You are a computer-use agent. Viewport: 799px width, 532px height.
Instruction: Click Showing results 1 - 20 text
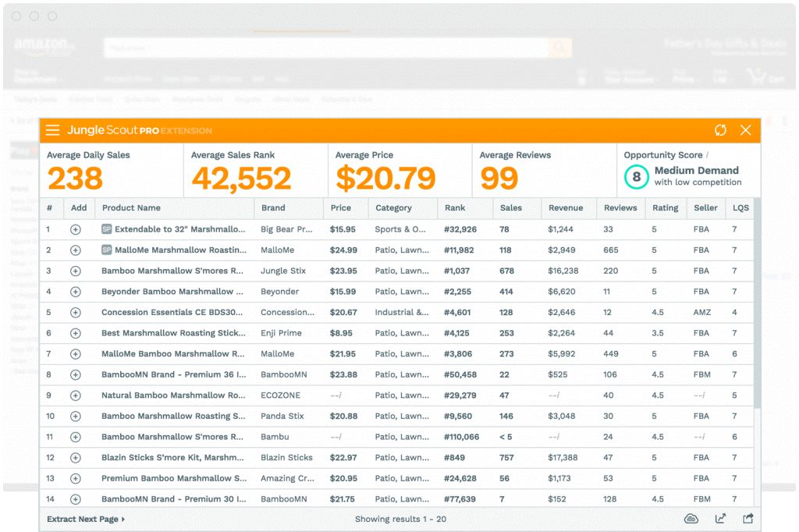(400, 519)
